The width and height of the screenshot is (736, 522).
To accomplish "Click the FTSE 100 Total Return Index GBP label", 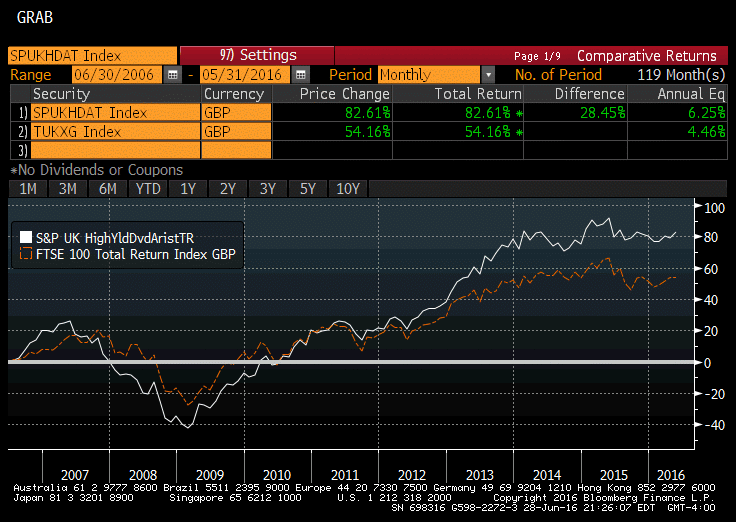I will point(136,254).
